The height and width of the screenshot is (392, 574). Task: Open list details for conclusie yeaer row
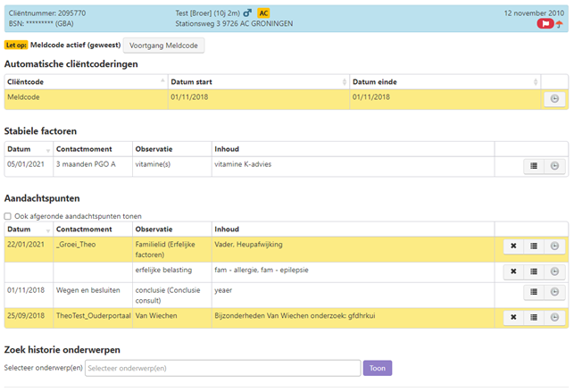click(534, 294)
